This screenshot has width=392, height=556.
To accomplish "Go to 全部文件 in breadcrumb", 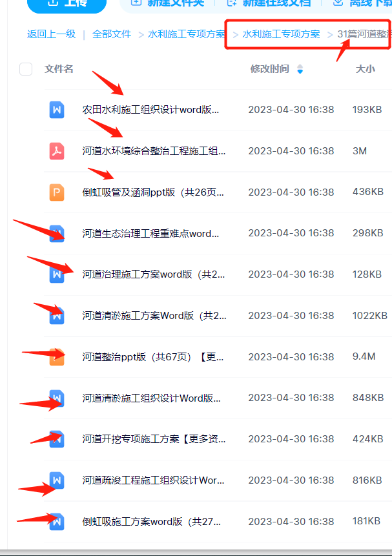I will [x=112, y=34].
